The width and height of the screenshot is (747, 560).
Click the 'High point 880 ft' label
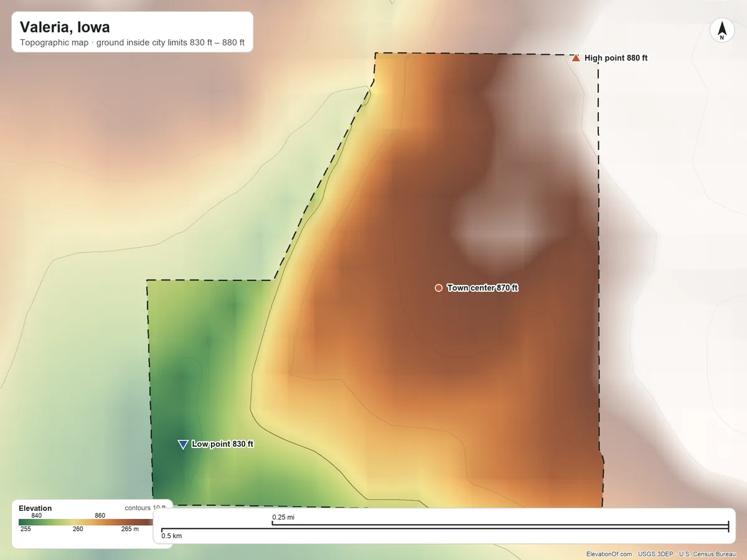(x=616, y=58)
